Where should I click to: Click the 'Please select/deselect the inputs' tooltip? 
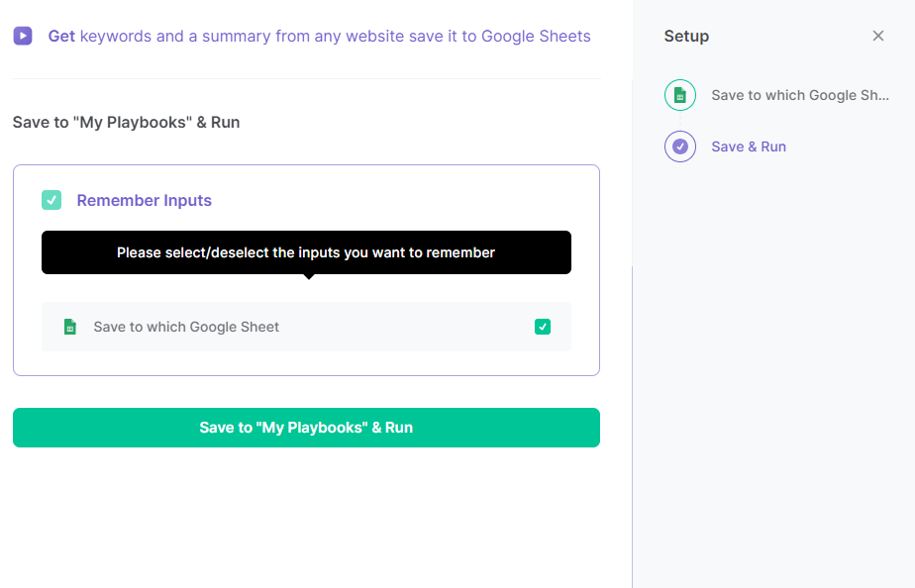306,252
